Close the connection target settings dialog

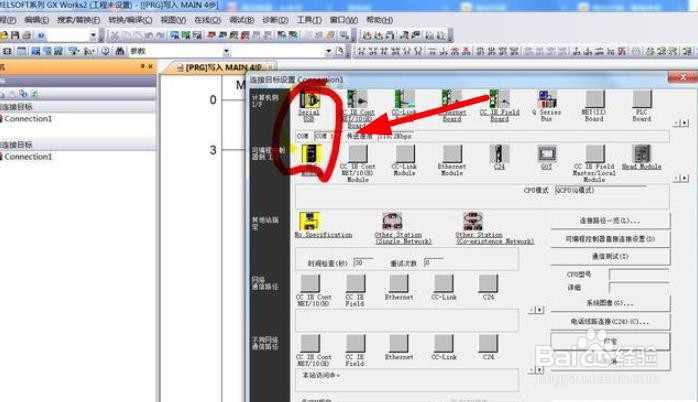point(682,77)
